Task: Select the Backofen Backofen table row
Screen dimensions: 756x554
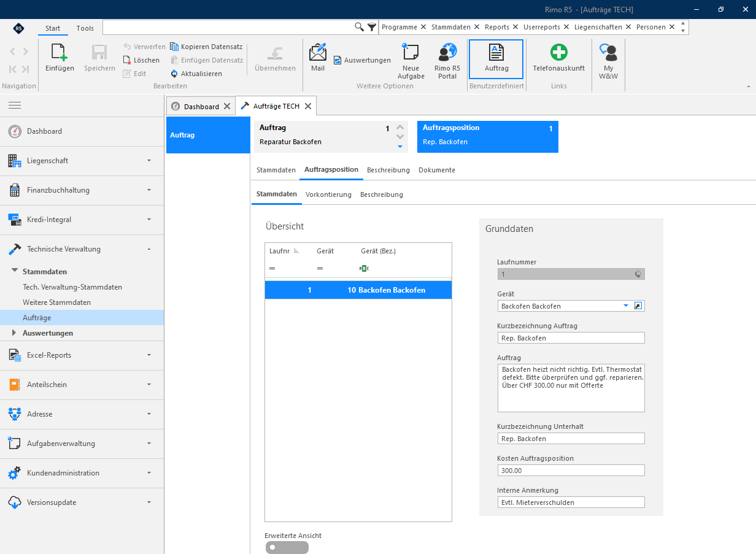Action: (358, 290)
